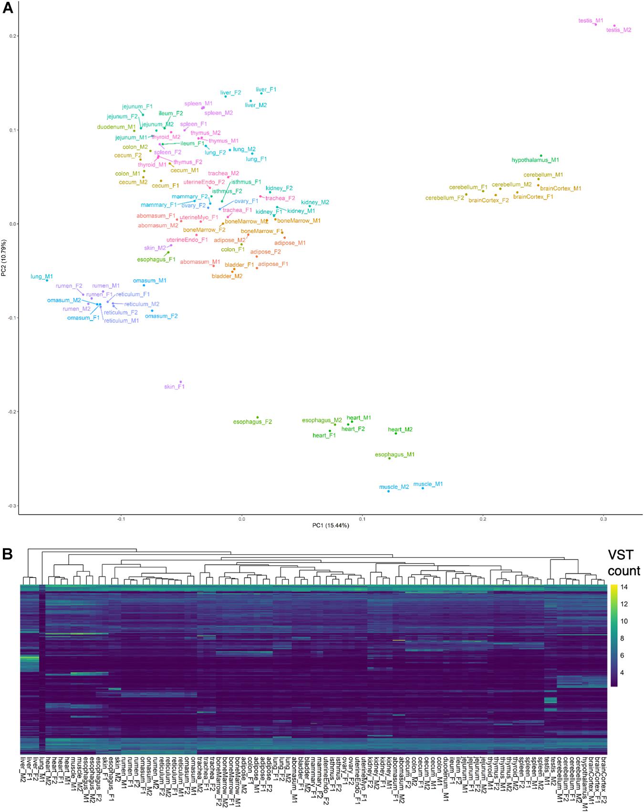
Task: Click the lung_M1 dark heatmap column
Action: (x=42, y=669)
